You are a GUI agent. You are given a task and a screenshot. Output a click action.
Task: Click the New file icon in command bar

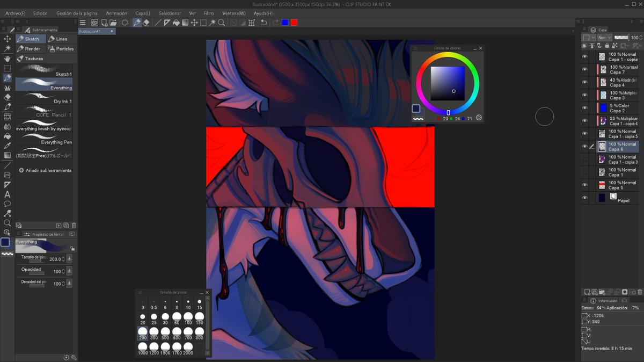pos(105,23)
